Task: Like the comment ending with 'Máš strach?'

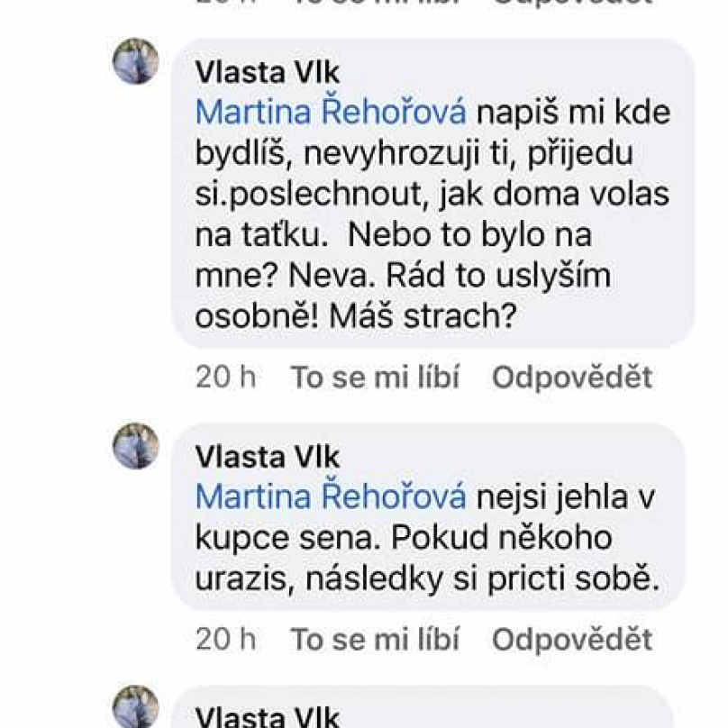Action: 375,377
